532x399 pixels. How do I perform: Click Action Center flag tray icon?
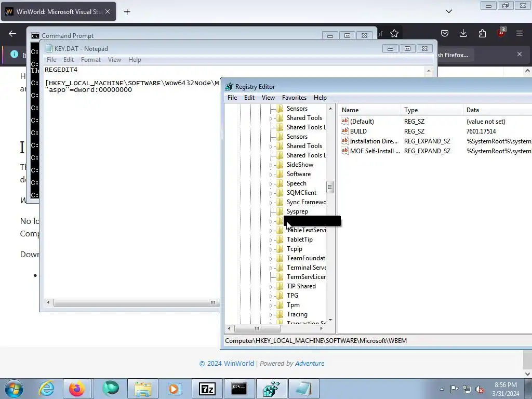(454, 389)
